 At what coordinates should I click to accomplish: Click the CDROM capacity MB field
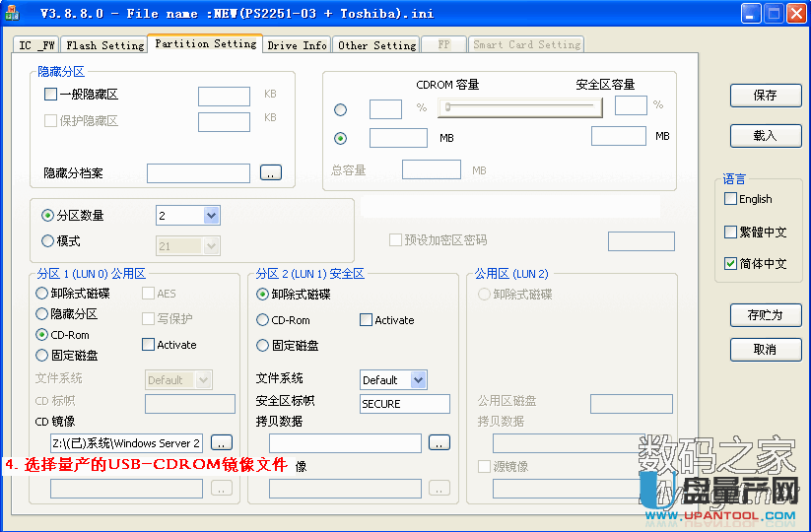click(398, 138)
